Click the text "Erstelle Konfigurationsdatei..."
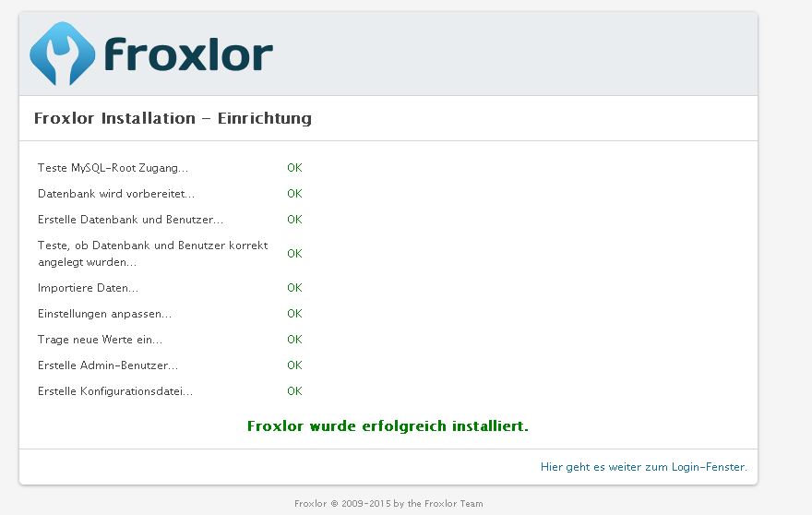The height and width of the screenshot is (515, 812). [x=115, y=391]
